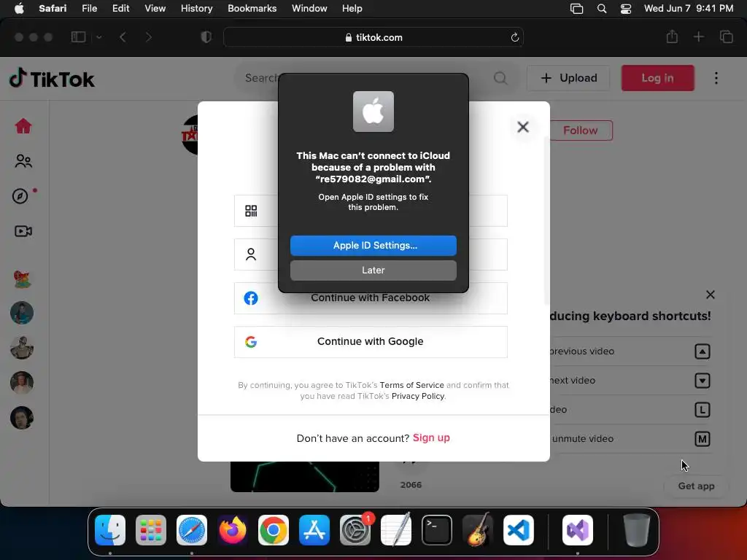
Task: Open the Terms of Service link
Action: (x=411, y=385)
